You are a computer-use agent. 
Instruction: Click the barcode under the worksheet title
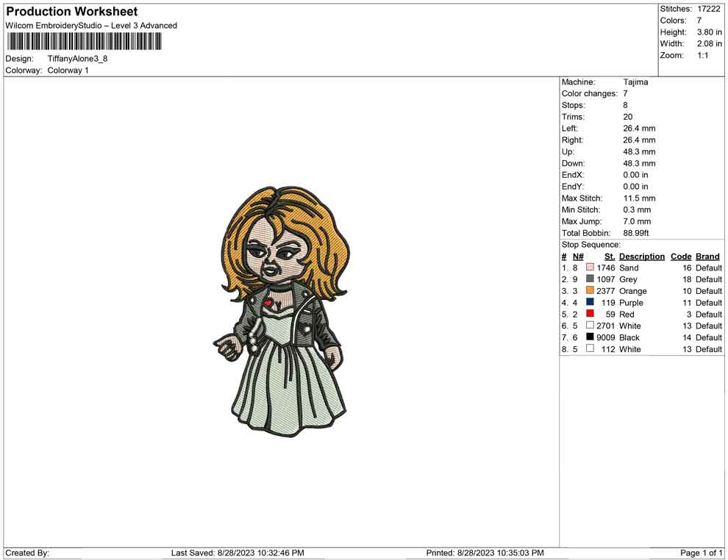[85, 40]
